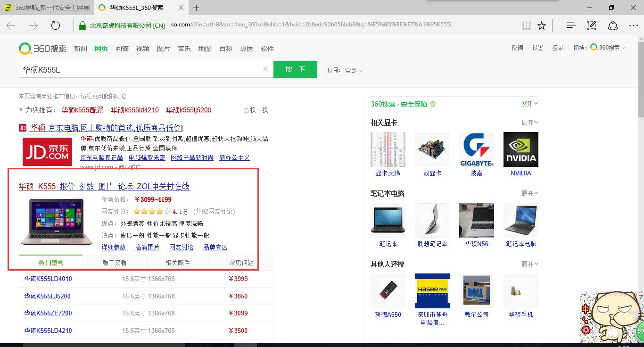Expand the 安全保障 section
This screenshot has width=644, height=347.
[529, 104]
